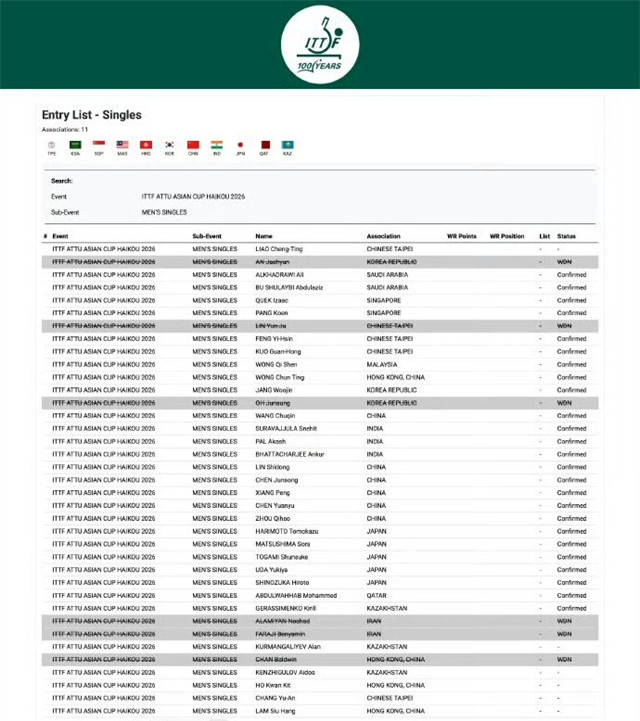
Task: Click withdrawn player FARAJI Benyamin
Action: click(x=280, y=634)
